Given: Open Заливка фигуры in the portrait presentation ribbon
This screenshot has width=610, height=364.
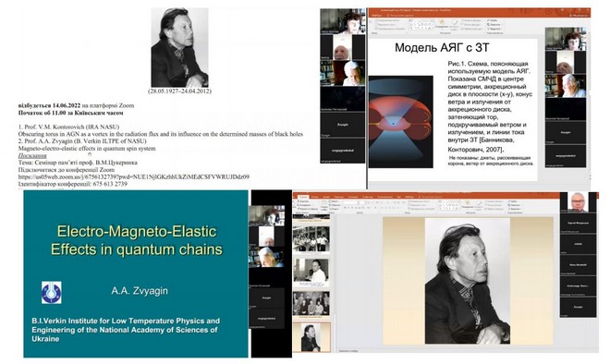Looking at the screenshot, I should click(494, 201).
